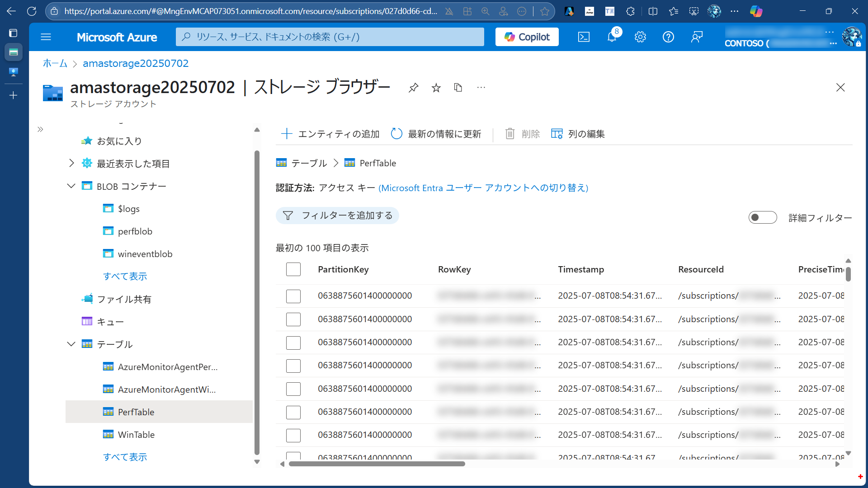
Task: Check the first PerfTable row checkbox
Action: (x=293, y=296)
